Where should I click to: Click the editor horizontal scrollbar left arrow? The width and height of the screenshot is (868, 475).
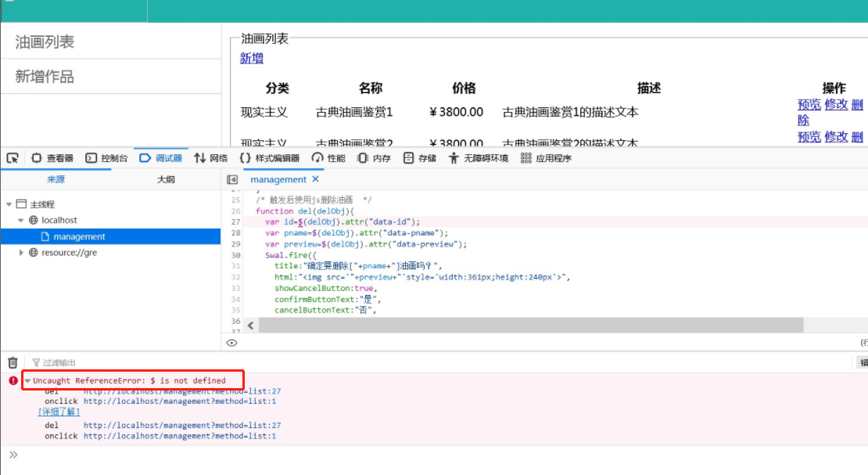251,326
